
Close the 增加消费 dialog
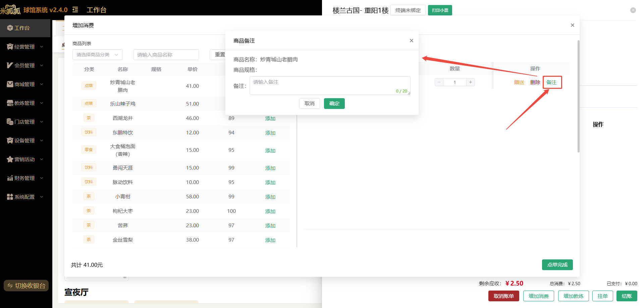573,25
